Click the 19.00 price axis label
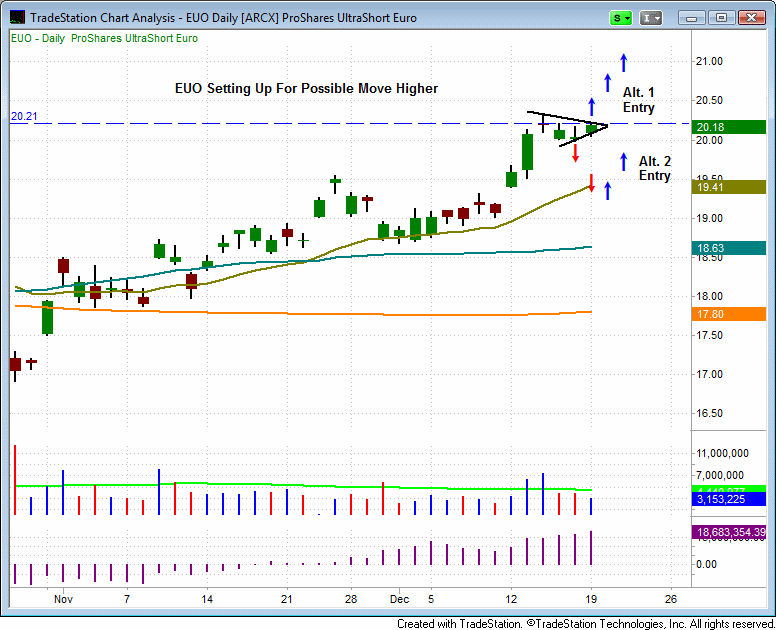The image size is (776, 630). coord(710,218)
